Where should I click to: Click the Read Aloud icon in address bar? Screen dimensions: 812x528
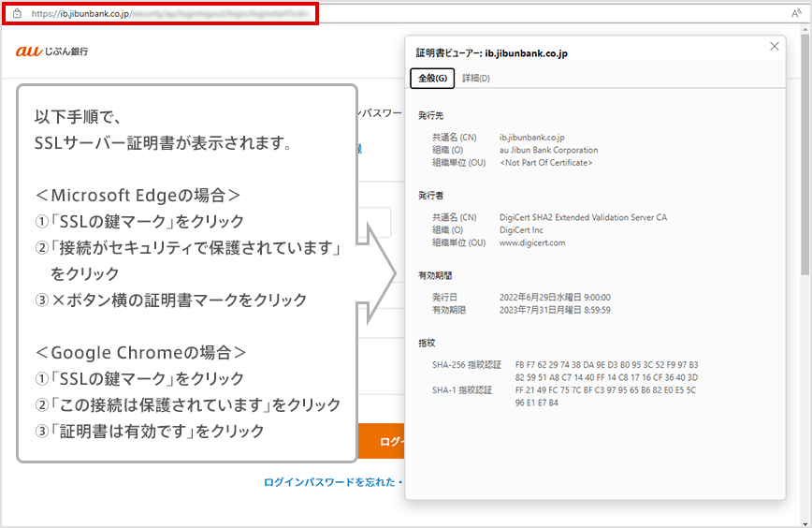(x=796, y=14)
